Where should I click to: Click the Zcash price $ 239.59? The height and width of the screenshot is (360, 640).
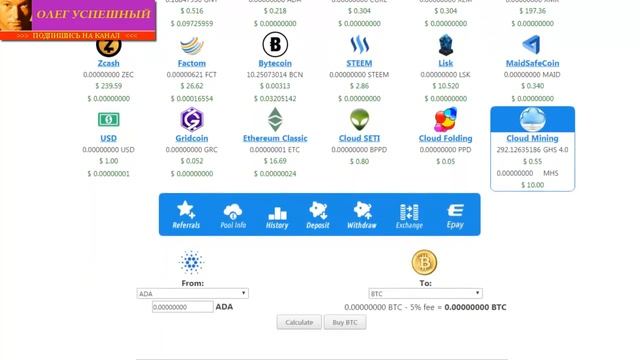(109, 86)
